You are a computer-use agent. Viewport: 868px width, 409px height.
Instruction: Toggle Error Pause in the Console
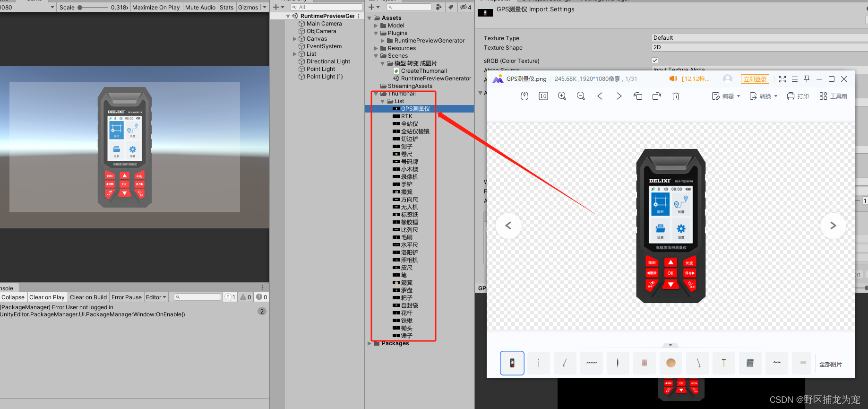point(127,297)
